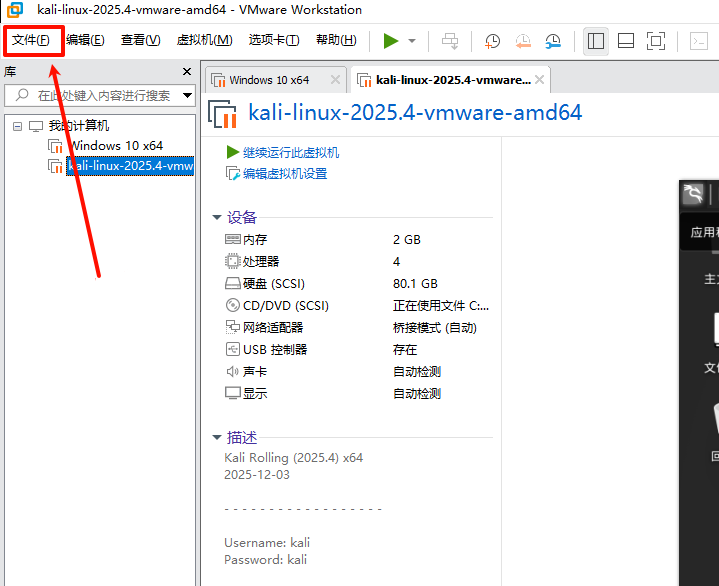Close the Windows 10 x64 tab
The width and height of the screenshot is (719, 586).
click(336, 80)
